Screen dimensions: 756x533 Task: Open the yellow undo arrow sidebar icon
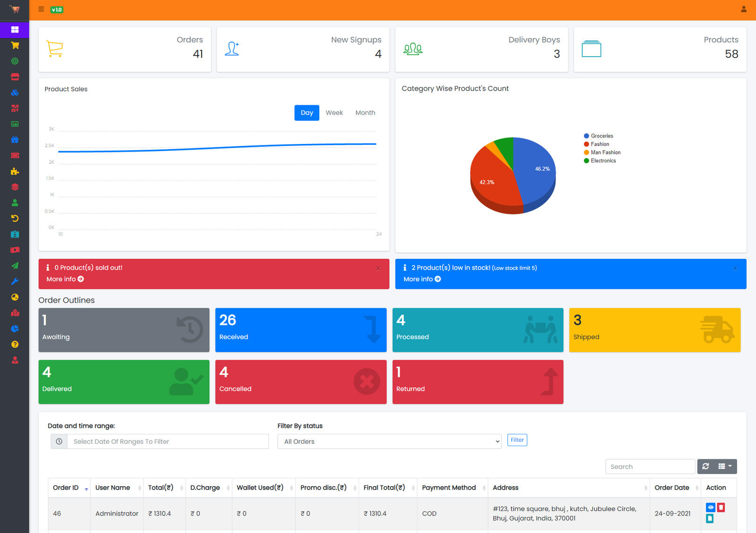point(15,219)
